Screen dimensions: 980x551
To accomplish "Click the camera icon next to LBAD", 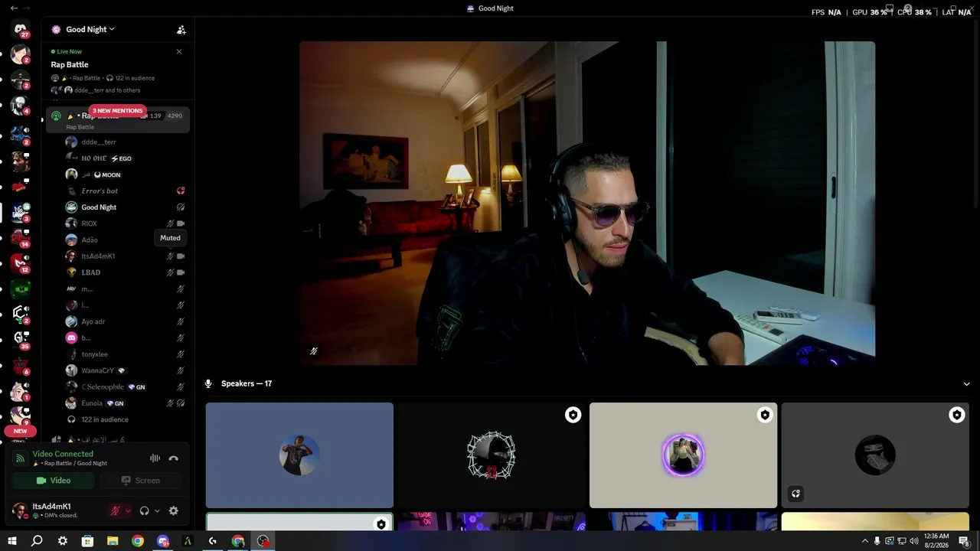I will pyautogui.click(x=181, y=272).
